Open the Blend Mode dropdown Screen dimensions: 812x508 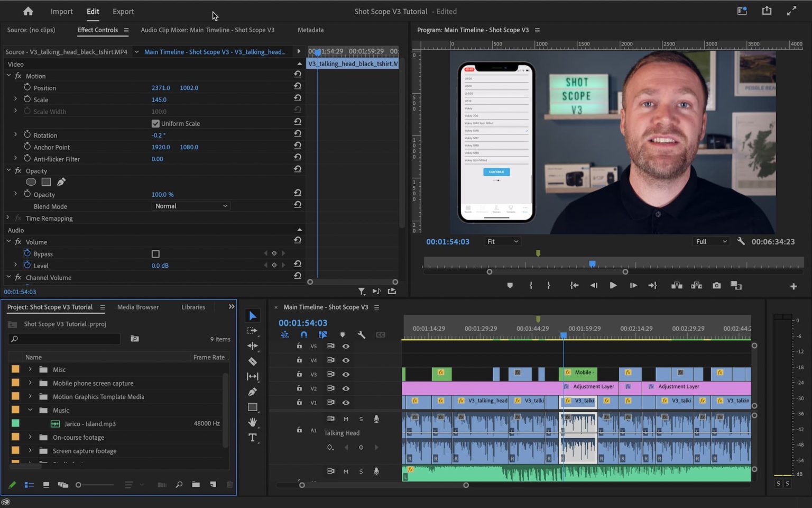click(190, 206)
